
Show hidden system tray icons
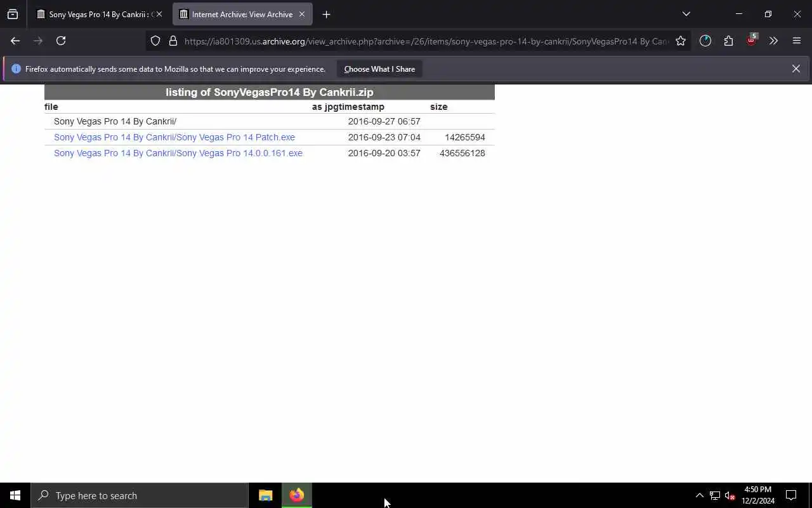click(x=699, y=495)
